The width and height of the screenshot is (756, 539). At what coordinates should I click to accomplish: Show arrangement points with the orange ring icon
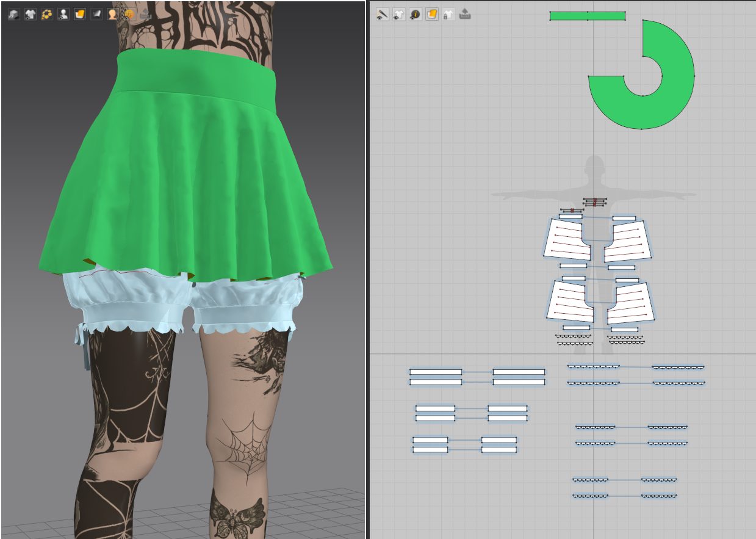pyautogui.click(x=46, y=14)
